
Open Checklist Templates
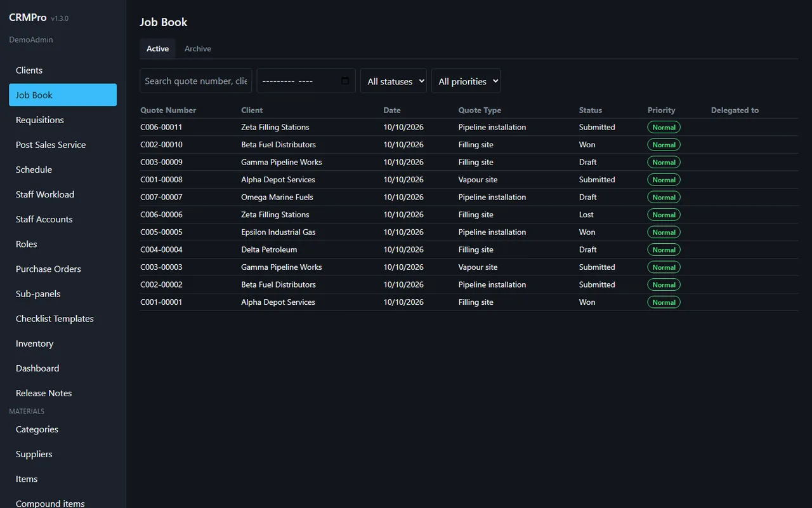63,318
